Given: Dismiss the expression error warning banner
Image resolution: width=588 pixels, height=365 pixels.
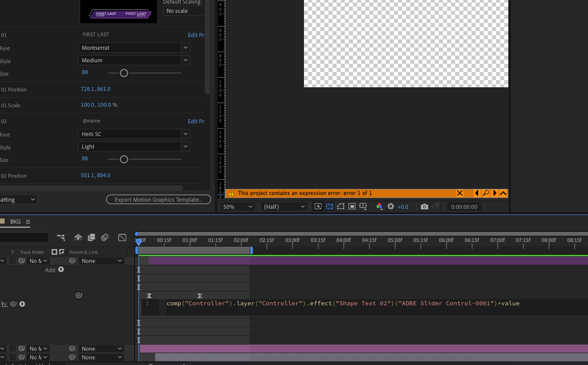Looking at the screenshot, I should [x=460, y=193].
